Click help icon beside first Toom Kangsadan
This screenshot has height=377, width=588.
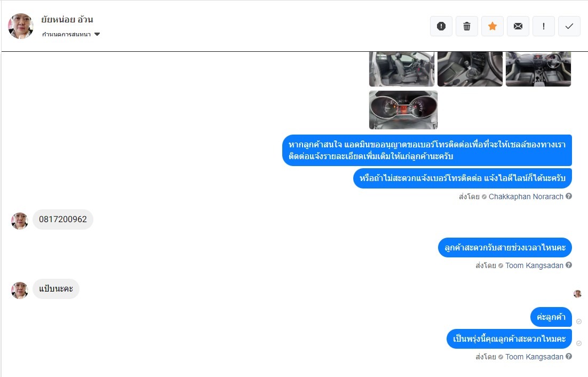(x=569, y=265)
